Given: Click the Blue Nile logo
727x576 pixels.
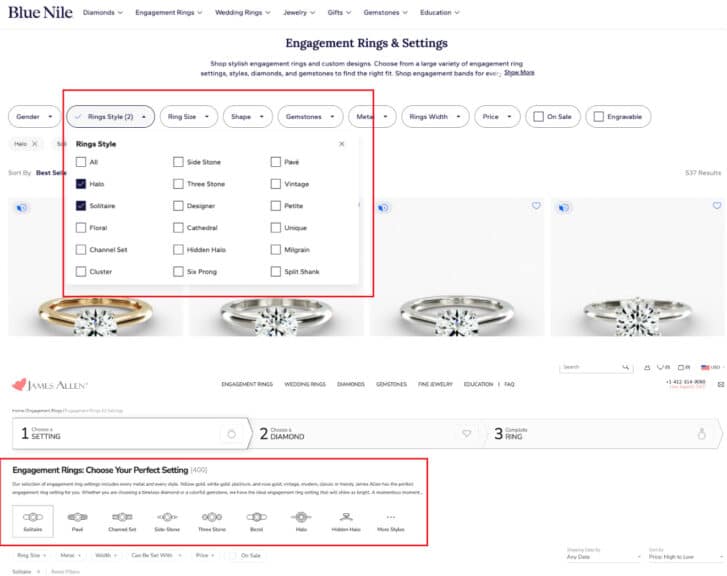Looking at the screenshot, I should tap(40, 13).
